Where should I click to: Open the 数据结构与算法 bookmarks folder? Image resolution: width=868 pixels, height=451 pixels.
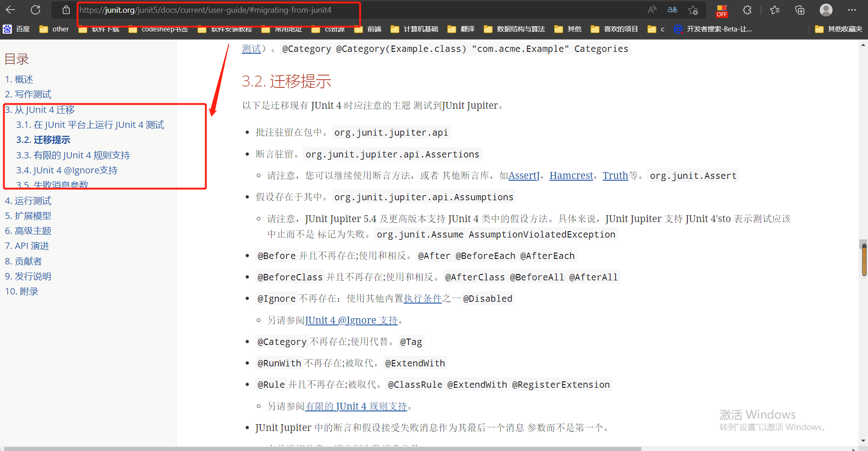coord(515,29)
